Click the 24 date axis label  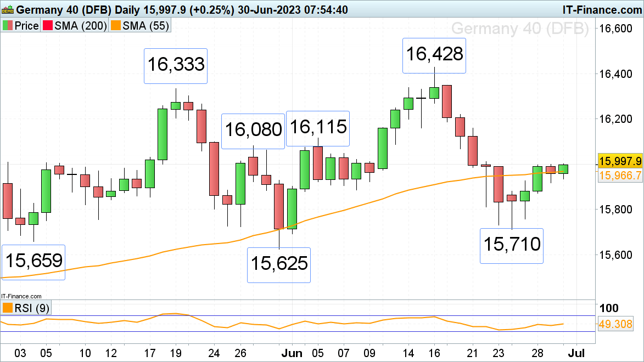coord(215,353)
